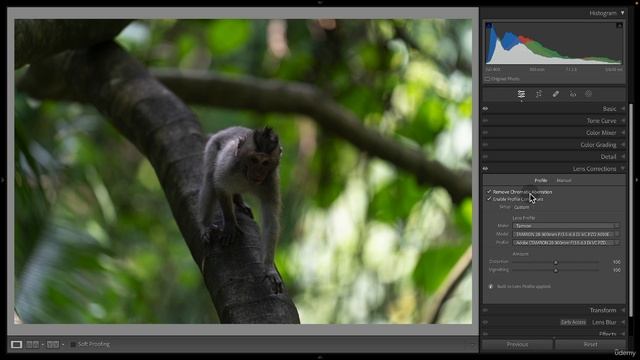Screen dimensions: 640x360
Task: Click the Early Access badge
Action: click(x=573, y=322)
